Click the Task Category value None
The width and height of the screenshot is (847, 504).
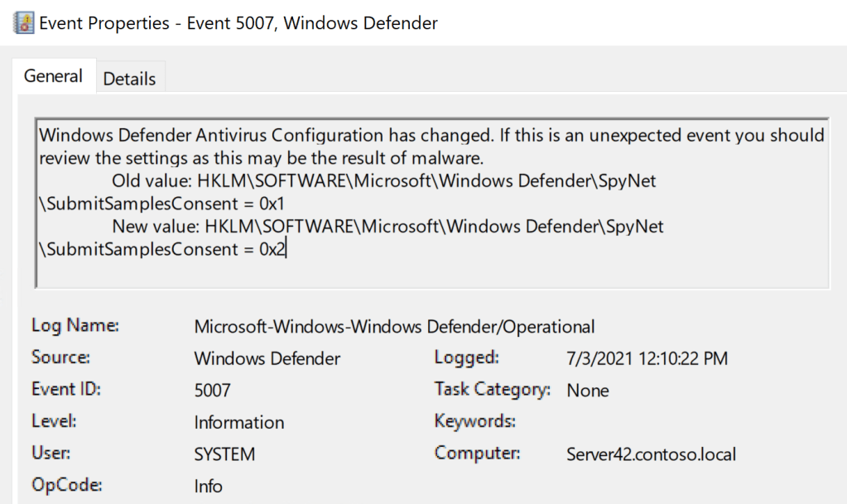(587, 390)
